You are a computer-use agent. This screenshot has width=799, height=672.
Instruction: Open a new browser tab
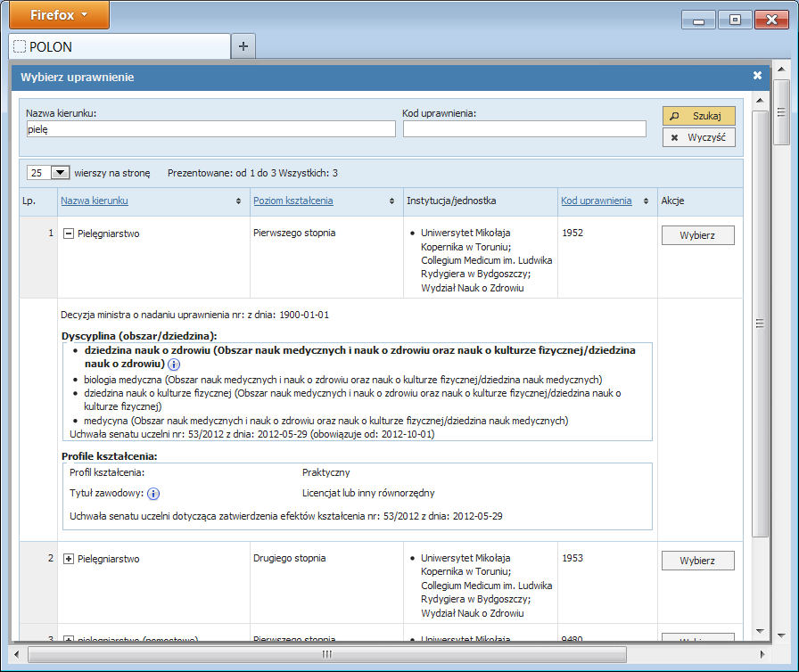[243, 46]
